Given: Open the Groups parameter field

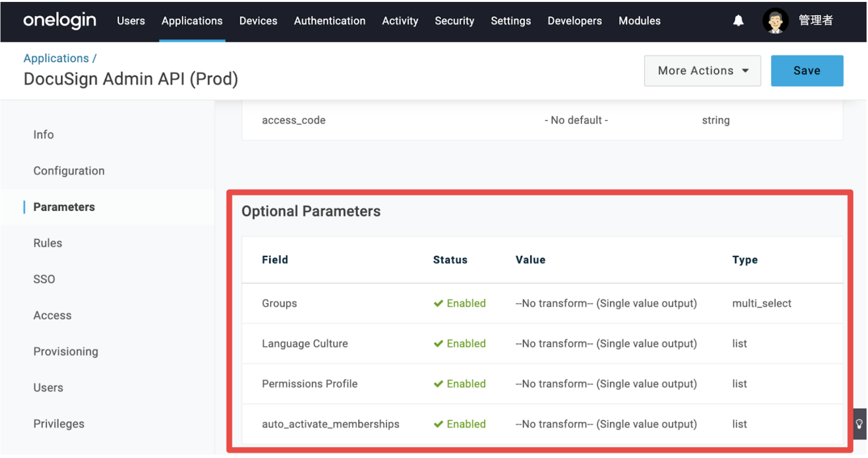Looking at the screenshot, I should (x=279, y=303).
